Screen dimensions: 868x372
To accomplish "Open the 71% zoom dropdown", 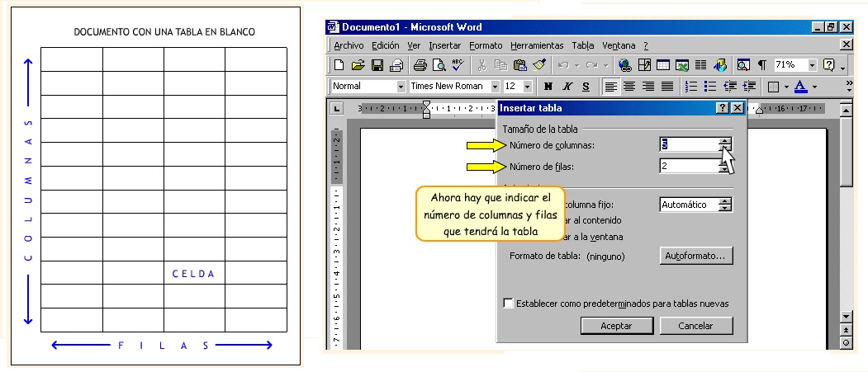I will click(812, 65).
